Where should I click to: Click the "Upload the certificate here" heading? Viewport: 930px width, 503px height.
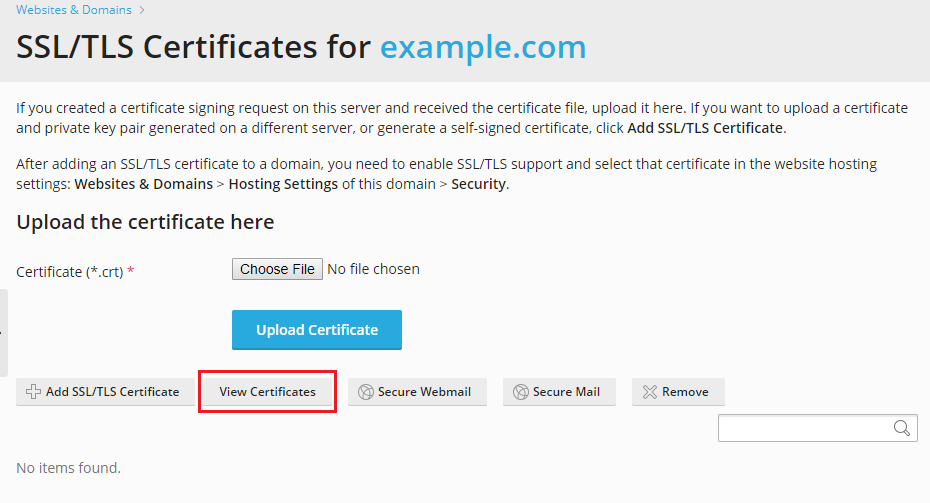point(145,222)
